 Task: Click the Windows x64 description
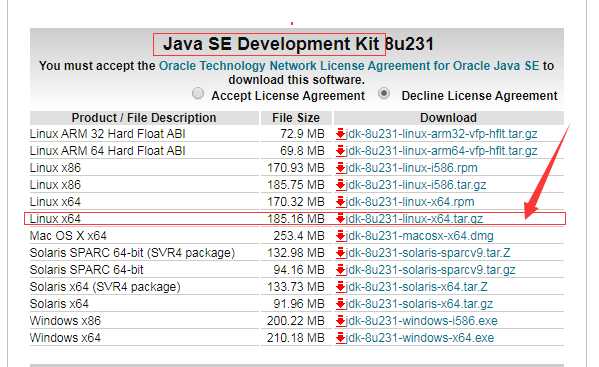click(x=65, y=338)
